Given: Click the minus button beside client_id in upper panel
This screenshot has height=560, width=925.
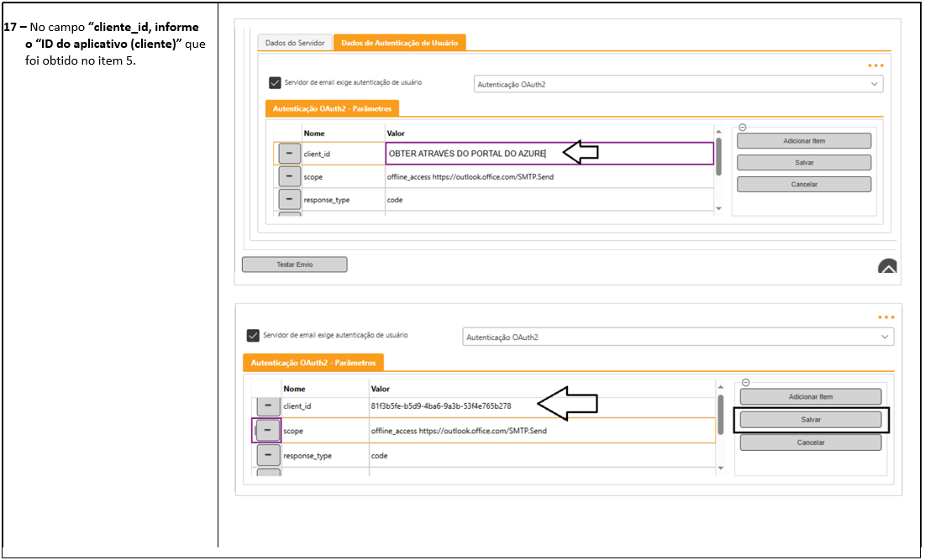Looking at the screenshot, I should click(289, 154).
